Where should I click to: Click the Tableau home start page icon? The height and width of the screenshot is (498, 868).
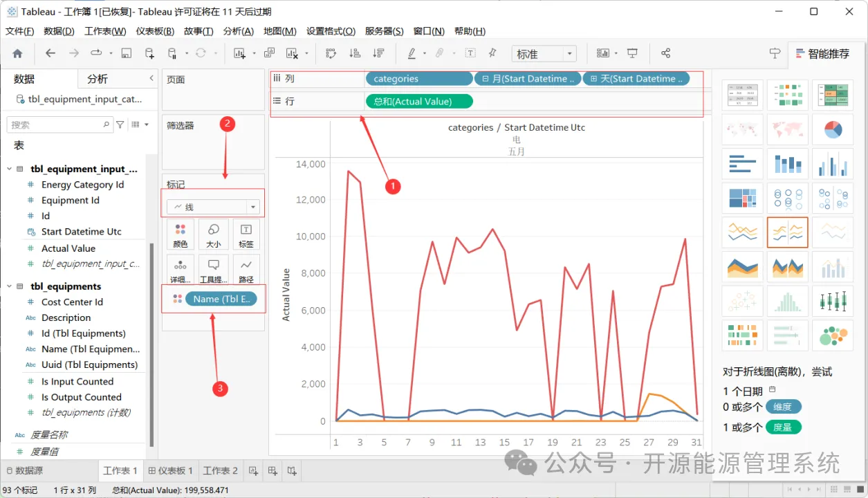coord(17,53)
